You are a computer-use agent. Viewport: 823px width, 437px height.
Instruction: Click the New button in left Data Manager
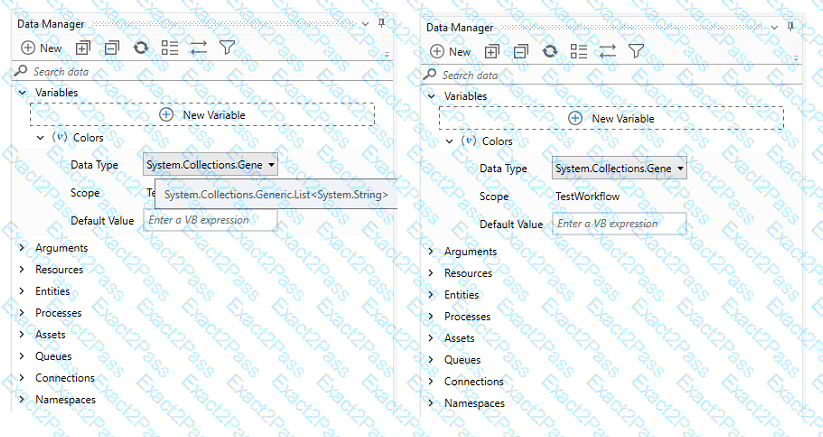tap(41, 47)
